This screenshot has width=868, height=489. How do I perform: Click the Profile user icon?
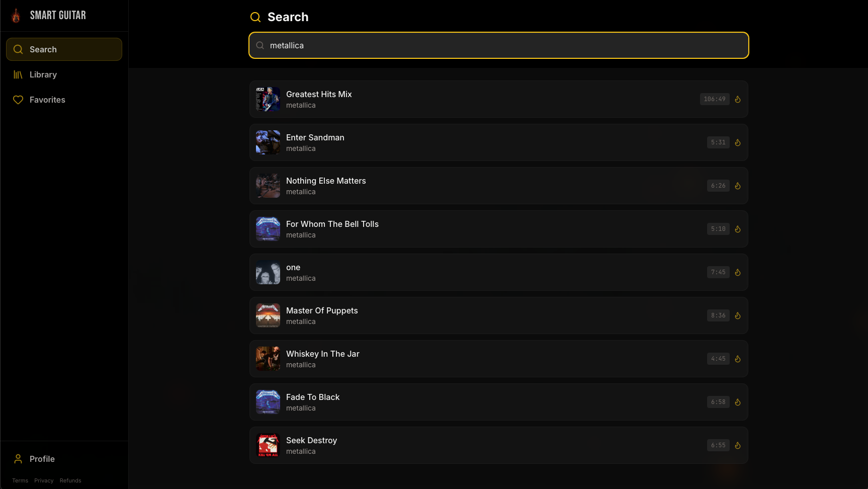pyautogui.click(x=18, y=459)
